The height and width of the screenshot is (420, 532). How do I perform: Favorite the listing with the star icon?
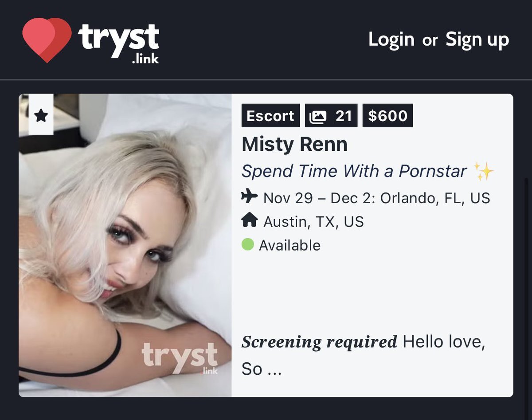tap(41, 115)
